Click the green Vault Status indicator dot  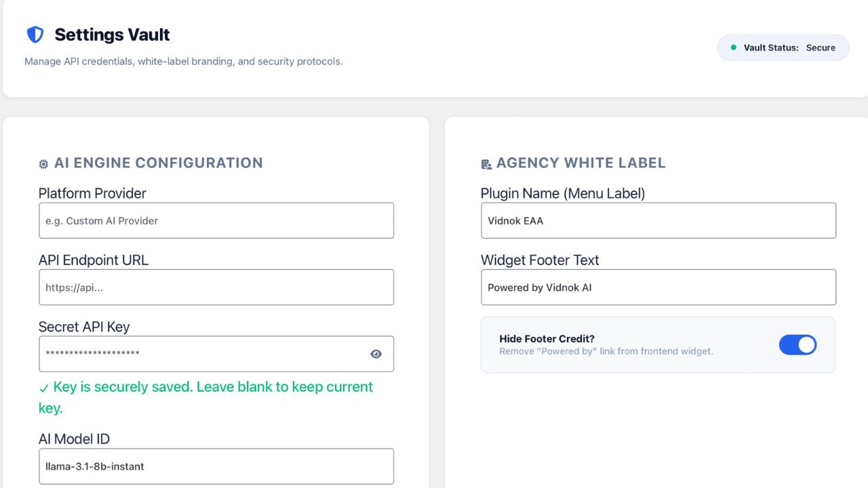point(733,47)
